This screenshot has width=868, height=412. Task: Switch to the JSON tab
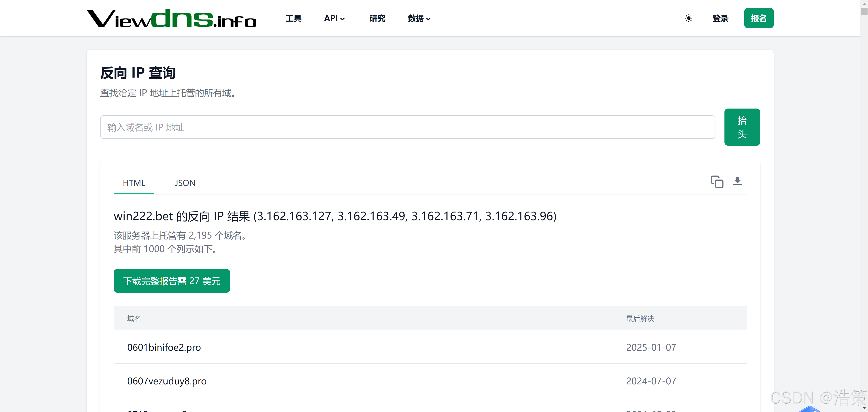point(185,183)
